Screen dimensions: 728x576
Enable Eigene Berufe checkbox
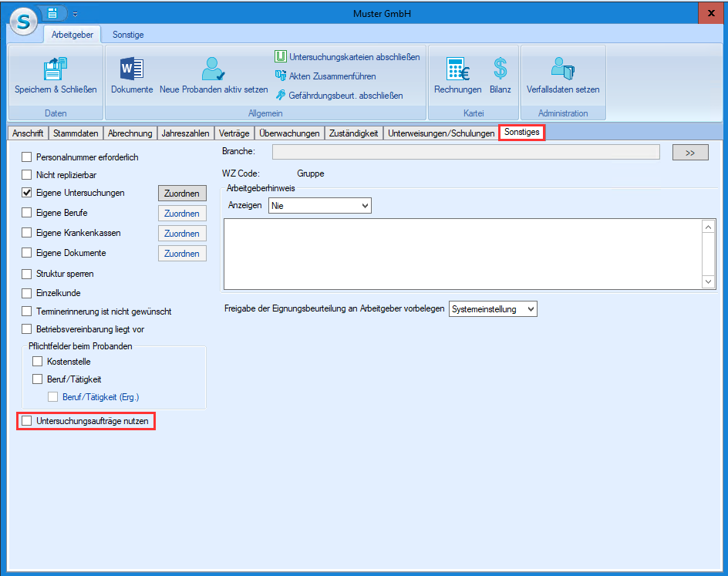coord(26,213)
